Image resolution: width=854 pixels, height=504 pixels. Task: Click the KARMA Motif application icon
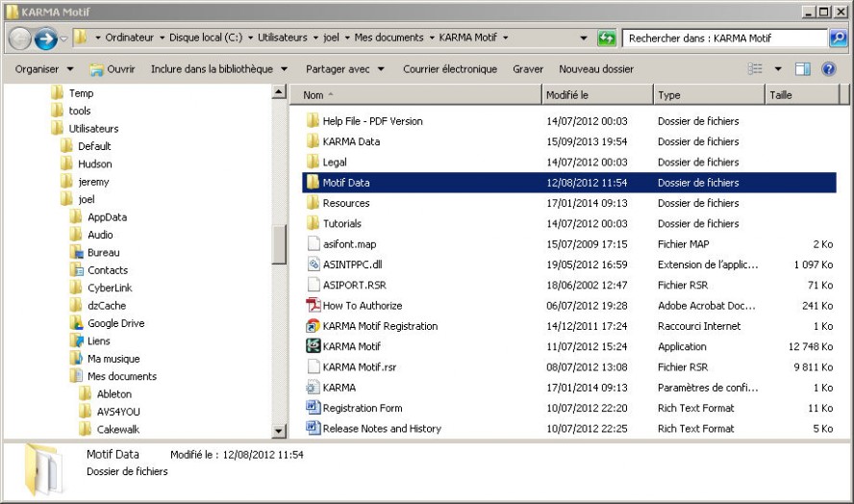313,346
